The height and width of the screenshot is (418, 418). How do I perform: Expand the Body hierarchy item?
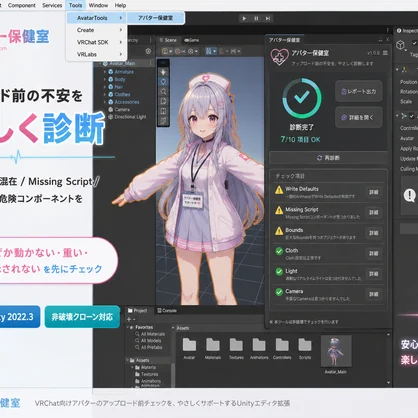[105, 79]
